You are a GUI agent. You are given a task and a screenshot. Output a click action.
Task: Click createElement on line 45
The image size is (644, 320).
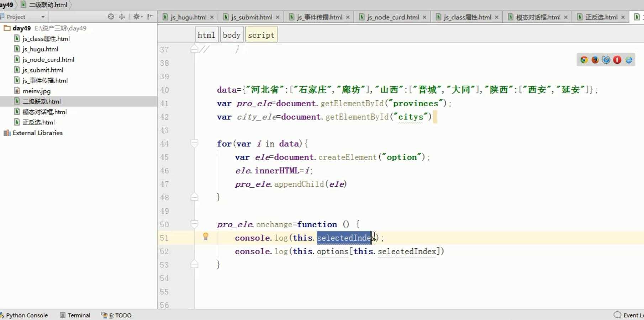click(x=347, y=157)
